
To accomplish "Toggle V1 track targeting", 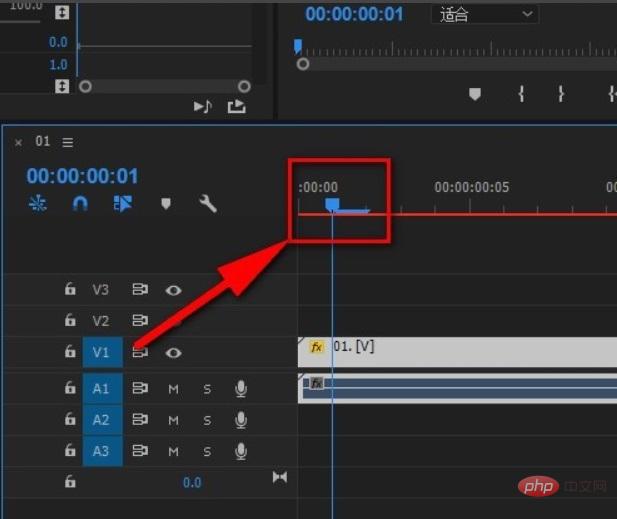I will [102, 352].
